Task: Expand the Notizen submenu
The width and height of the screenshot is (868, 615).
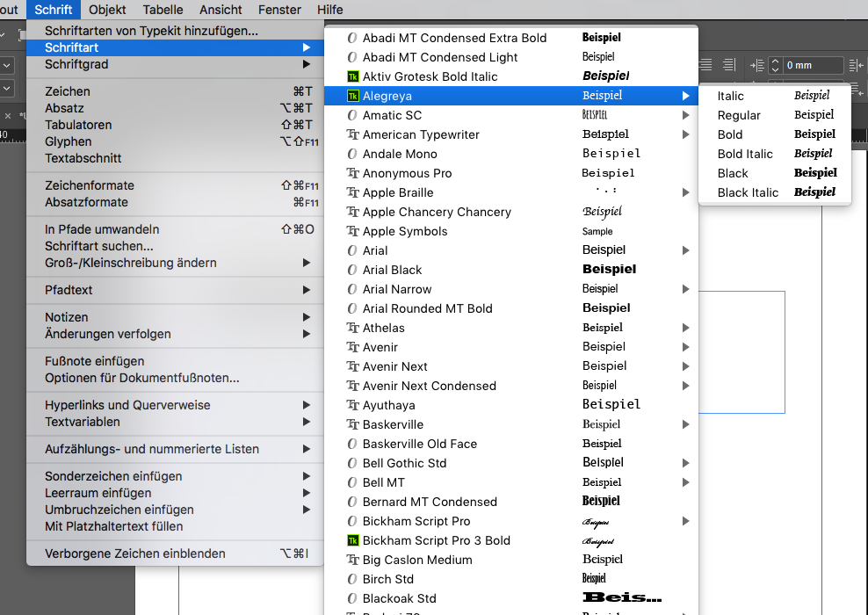Action: (175, 317)
